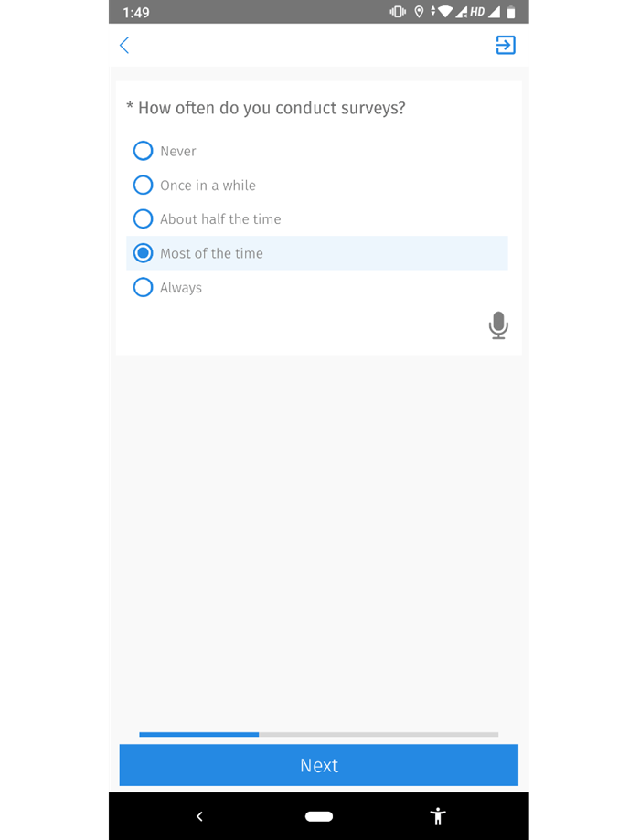Tap the survey progress bar
The image size is (640, 840).
tap(318, 734)
